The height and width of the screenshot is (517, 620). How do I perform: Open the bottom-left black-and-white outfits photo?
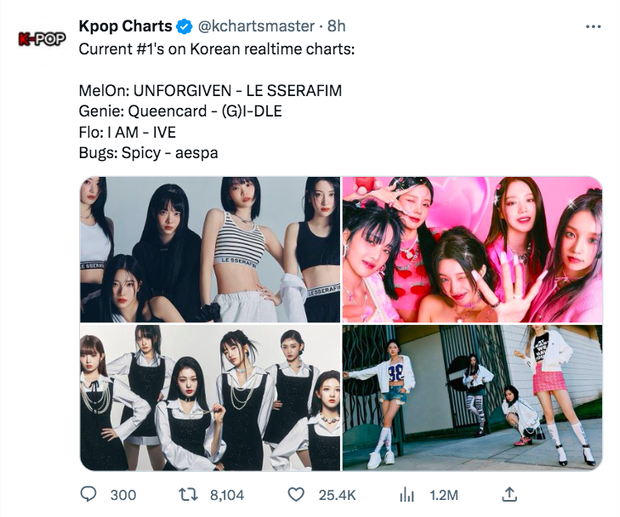tap(210, 397)
